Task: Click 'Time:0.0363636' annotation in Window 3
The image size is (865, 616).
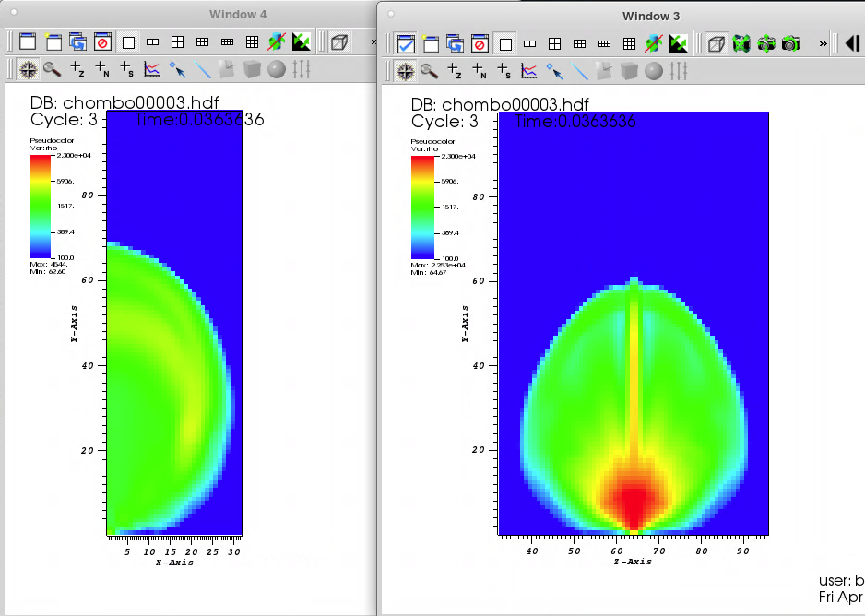Action: click(575, 122)
